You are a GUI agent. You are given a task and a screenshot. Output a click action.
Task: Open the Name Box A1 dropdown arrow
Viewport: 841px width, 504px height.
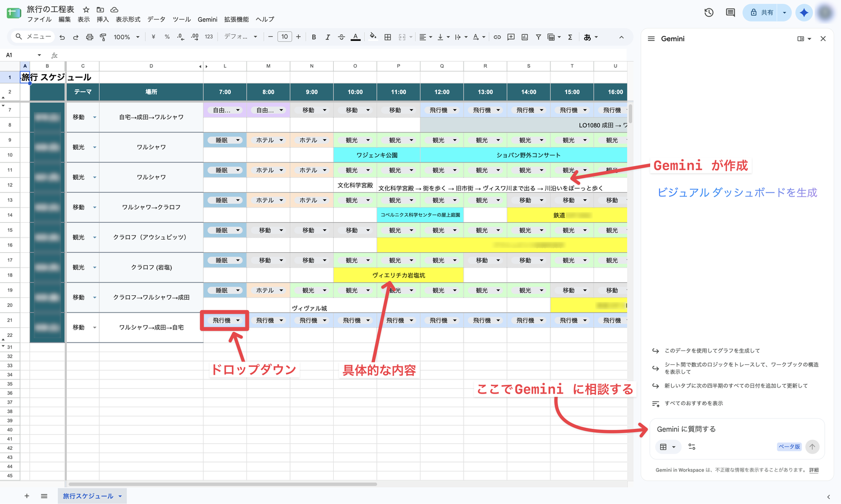[39, 55]
